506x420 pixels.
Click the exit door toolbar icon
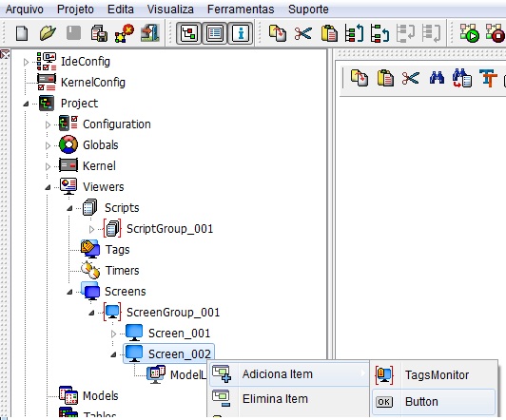point(150,33)
